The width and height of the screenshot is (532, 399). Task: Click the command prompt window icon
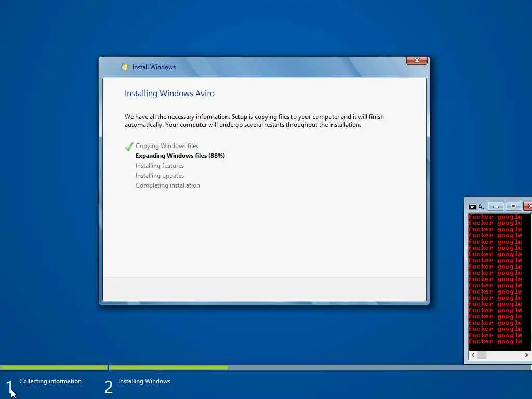click(473, 207)
